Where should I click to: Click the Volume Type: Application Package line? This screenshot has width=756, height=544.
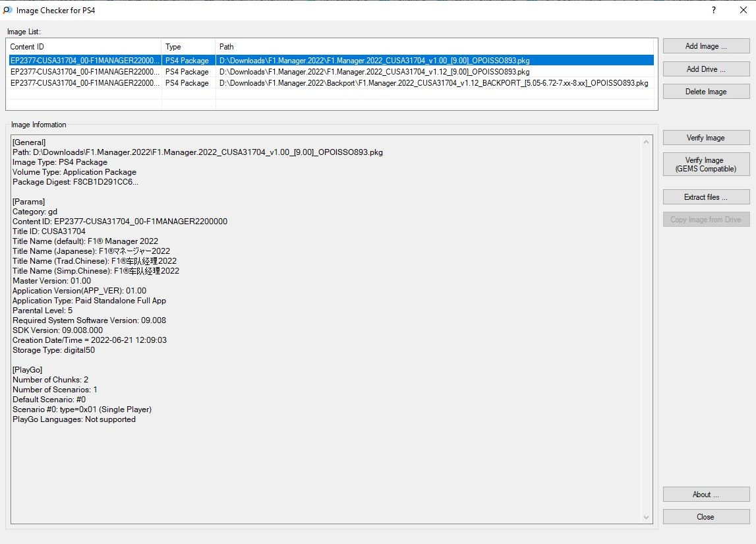74,172
